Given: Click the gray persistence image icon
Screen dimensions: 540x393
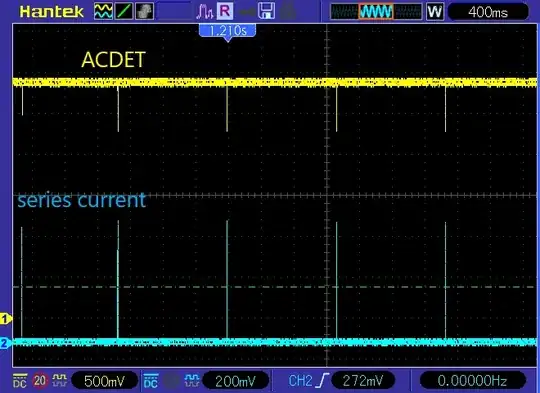Looking at the screenshot, I should click(144, 11).
